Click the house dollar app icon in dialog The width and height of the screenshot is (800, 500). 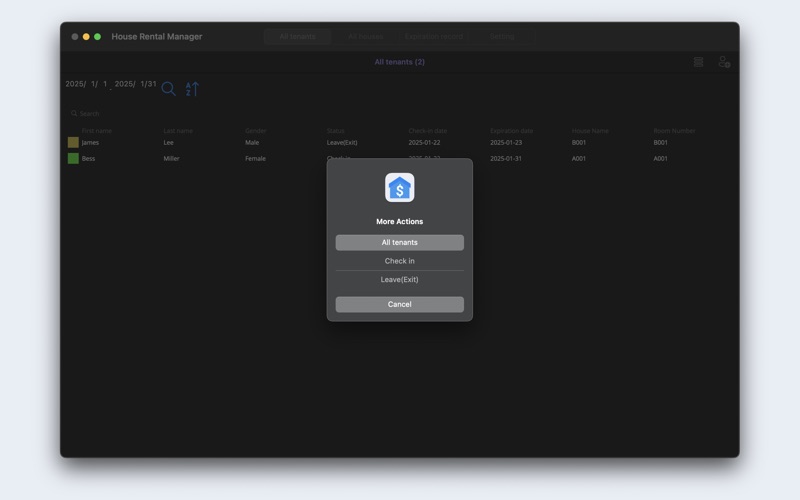point(399,188)
